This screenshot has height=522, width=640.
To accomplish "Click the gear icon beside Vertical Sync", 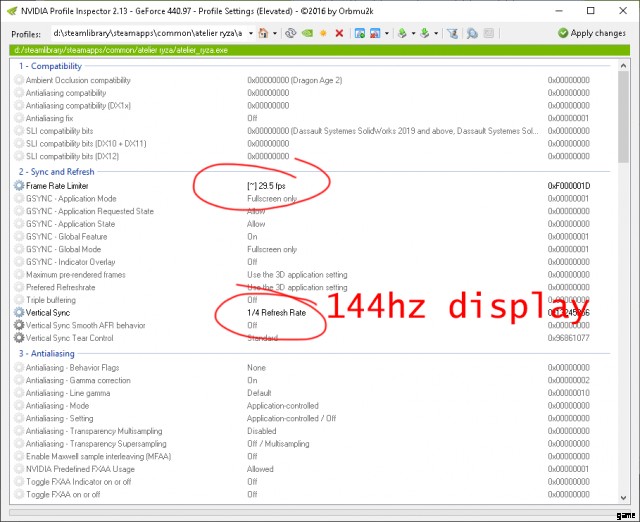I will tap(19, 312).
